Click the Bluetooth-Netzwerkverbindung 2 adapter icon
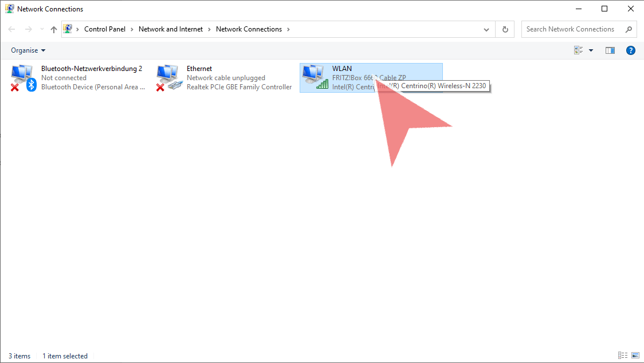This screenshot has height=363, width=644. (23, 77)
